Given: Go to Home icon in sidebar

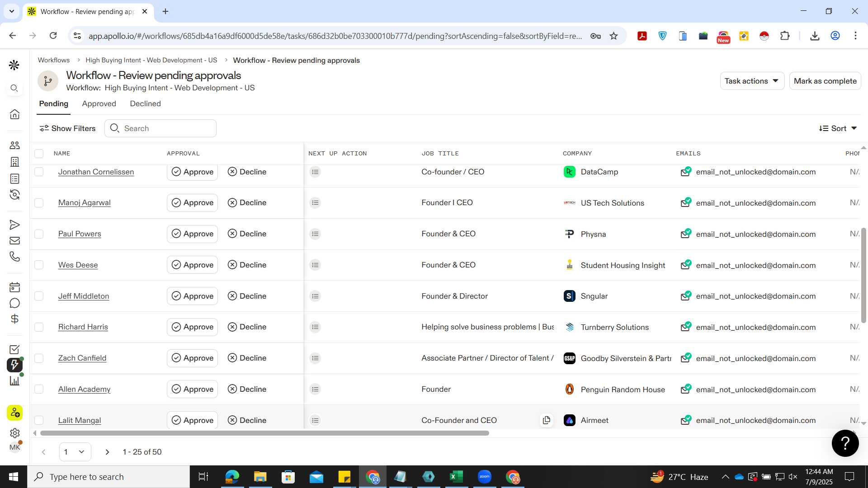Looking at the screenshot, I should click(x=14, y=114).
